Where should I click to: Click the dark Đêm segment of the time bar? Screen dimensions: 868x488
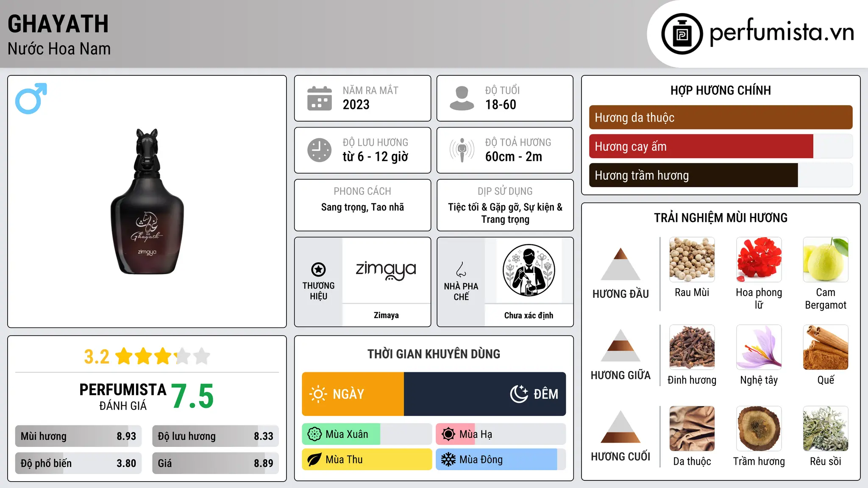pos(485,394)
